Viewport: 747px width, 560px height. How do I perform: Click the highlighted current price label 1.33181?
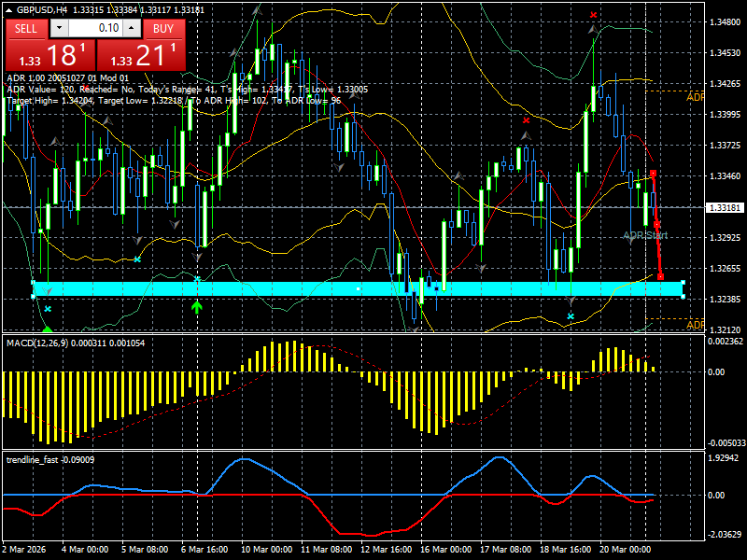pos(725,207)
